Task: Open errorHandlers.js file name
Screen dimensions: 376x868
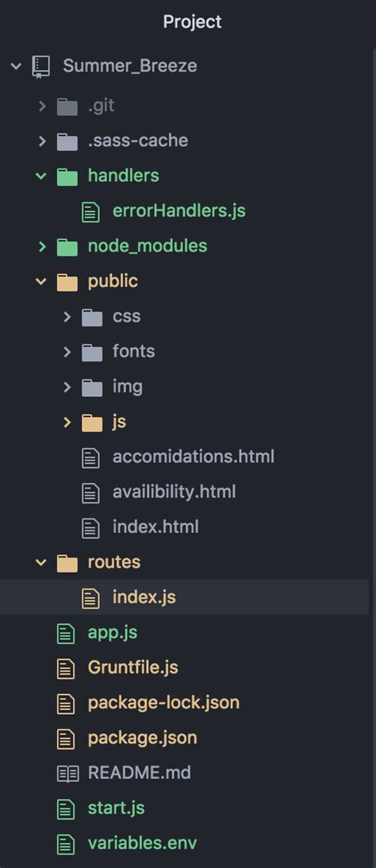Action: click(x=179, y=211)
